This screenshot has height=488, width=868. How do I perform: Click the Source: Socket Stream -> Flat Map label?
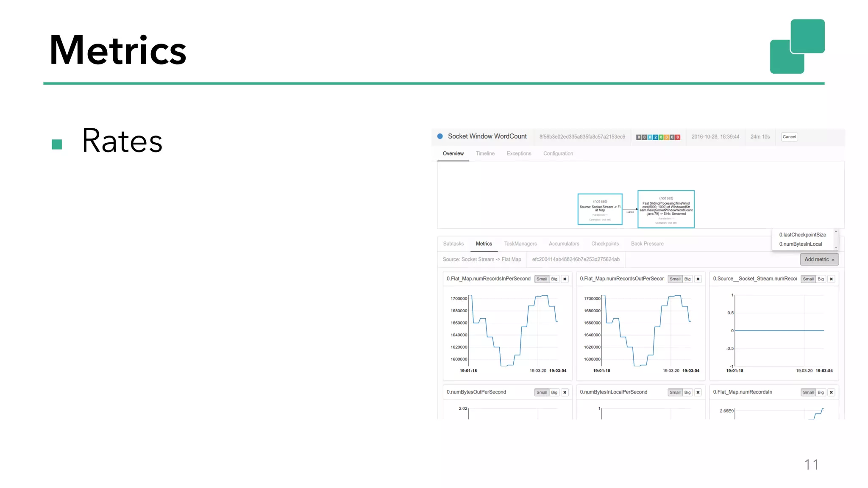click(x=482, y=259)
